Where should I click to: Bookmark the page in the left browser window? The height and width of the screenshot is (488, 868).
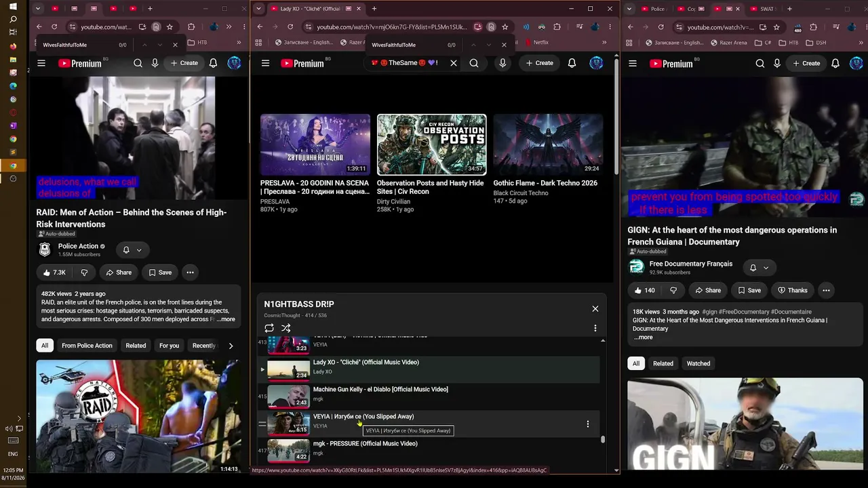(170, 27)
